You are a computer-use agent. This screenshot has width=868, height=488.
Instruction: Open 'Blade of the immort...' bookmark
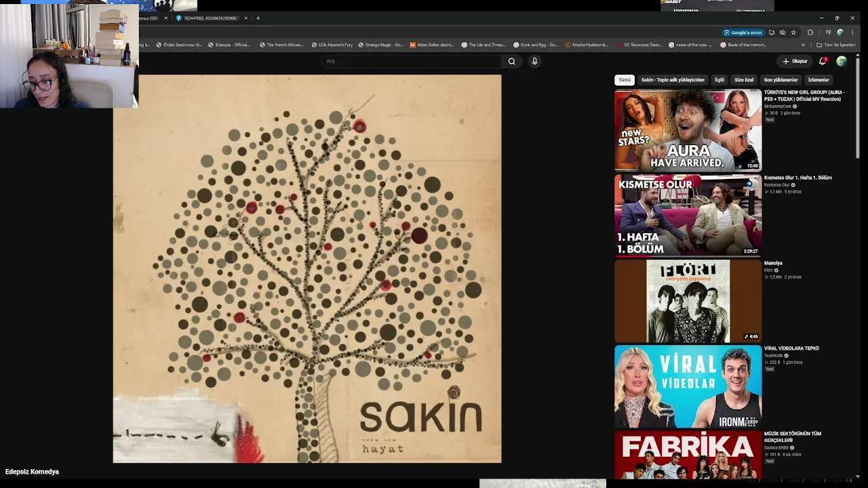743,45
